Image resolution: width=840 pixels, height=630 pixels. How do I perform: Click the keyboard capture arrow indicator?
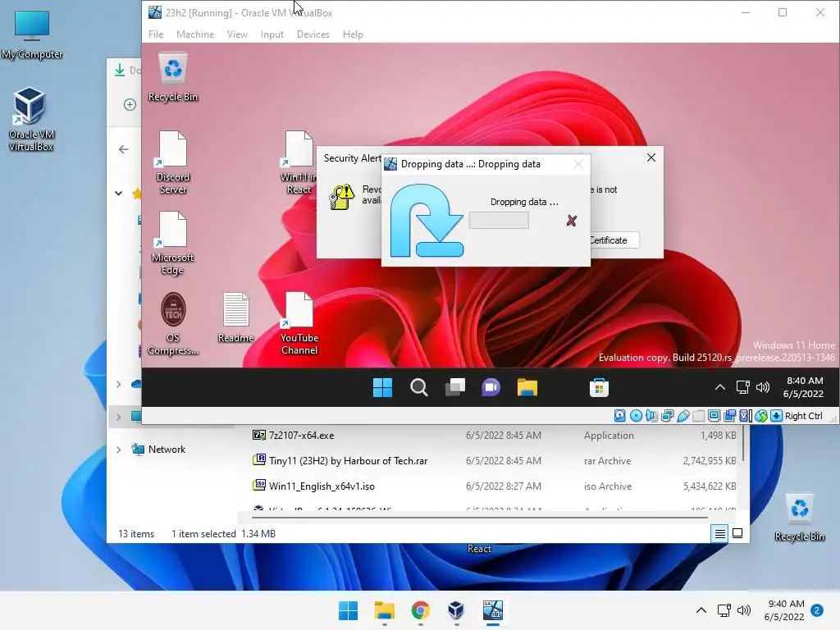776,416
